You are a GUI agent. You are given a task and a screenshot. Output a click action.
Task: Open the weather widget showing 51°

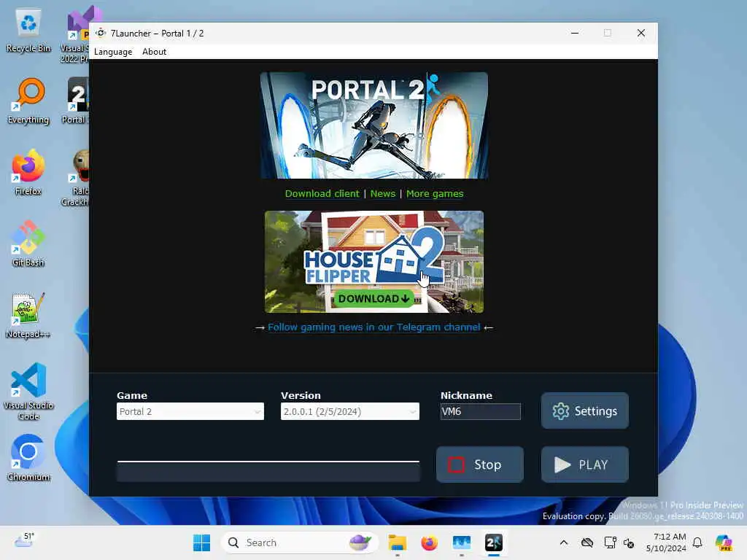(24, 540)
